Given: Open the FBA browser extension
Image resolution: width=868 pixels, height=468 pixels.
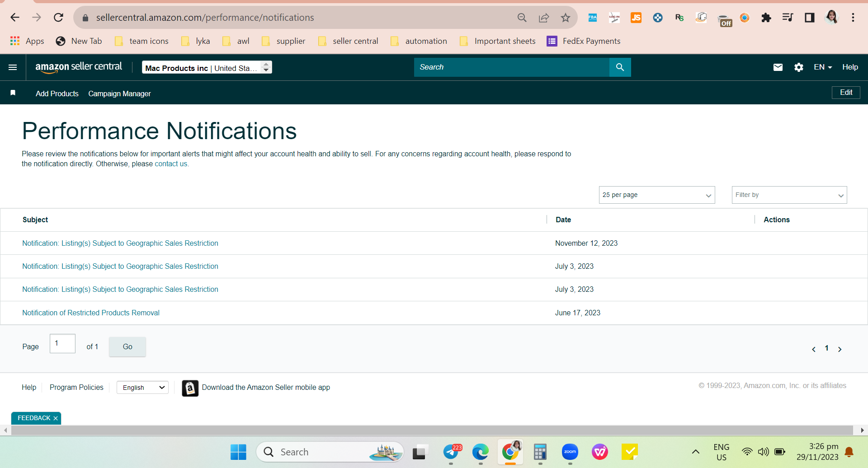Looking at the screenshot, I should point(593,18).
